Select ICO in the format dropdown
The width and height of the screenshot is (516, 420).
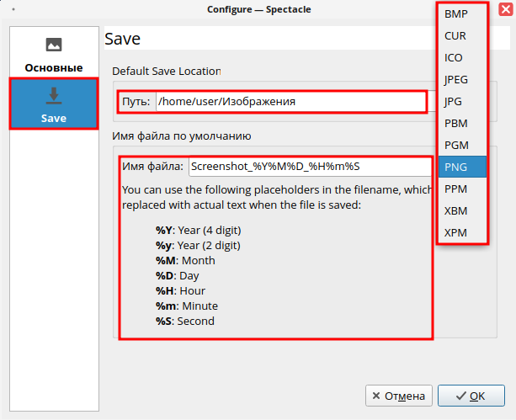[x=454, y=58]
